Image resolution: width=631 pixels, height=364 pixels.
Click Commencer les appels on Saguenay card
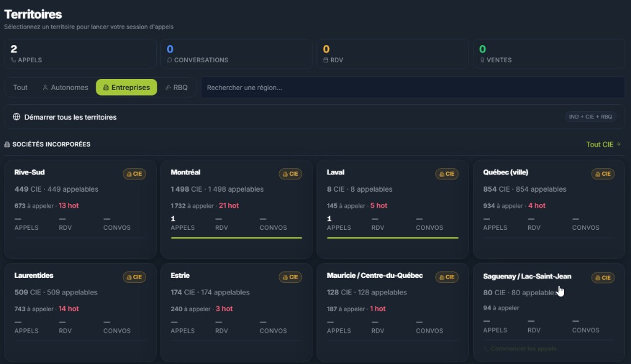click(520, 349)
